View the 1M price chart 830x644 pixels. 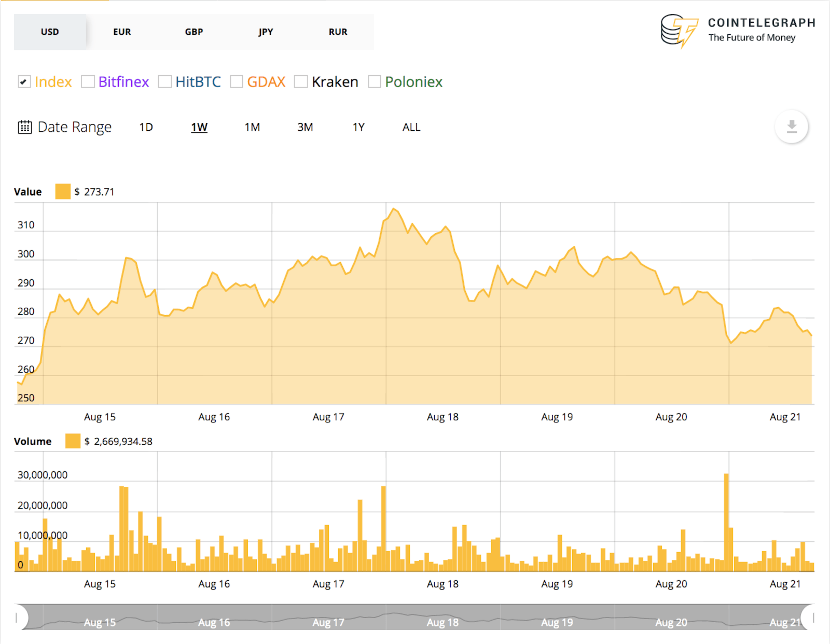click(x=252, y=127)
